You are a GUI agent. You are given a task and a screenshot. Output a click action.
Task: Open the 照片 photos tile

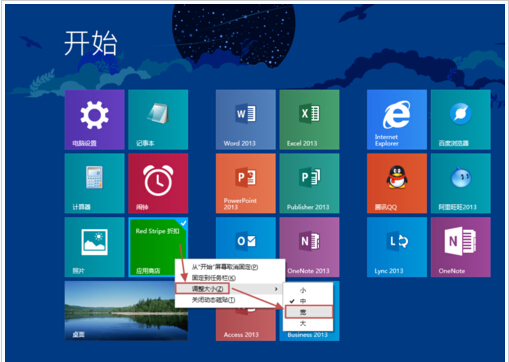click(95, 247)
